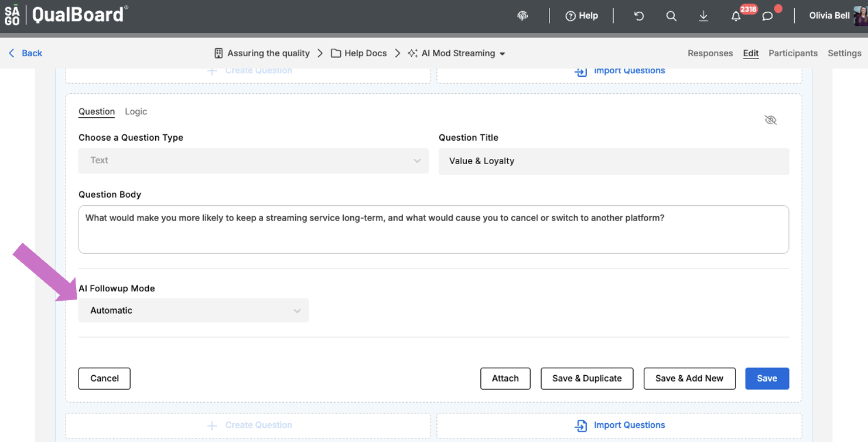Switch to the Logic tab
The width and height of the screenshot is (868, 442).
[135, 111]
